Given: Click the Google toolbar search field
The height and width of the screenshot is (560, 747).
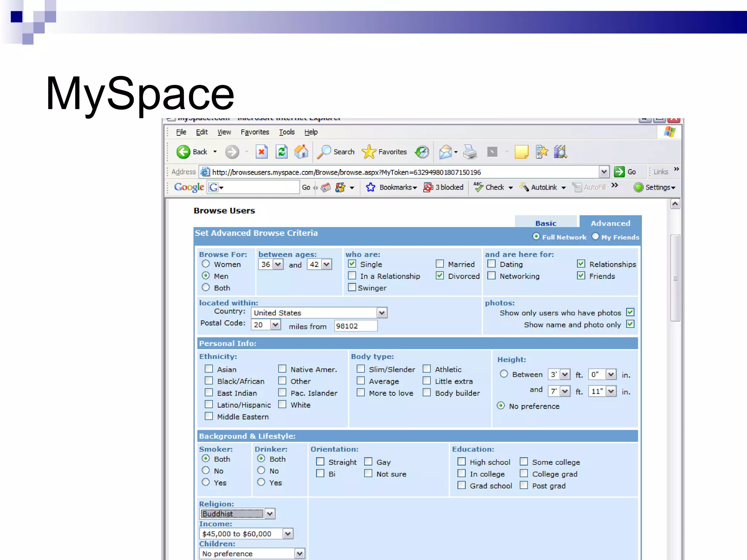Looking at the screenshot, I should click(253, 187).
